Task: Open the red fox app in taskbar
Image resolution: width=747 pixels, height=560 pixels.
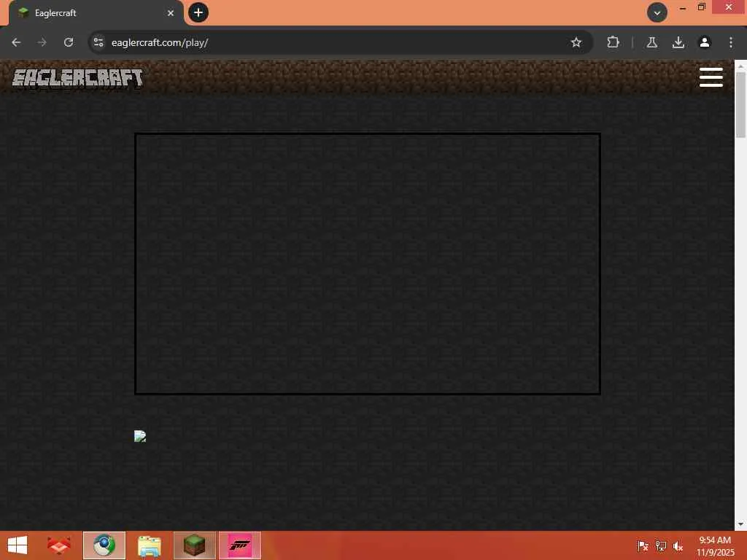Action: (x=58, y=545)
